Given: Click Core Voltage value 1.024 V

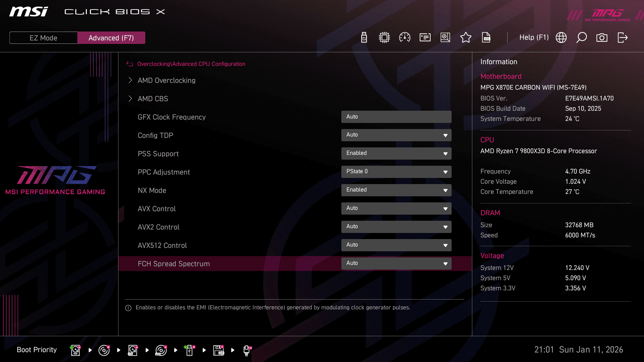Looking at the screenshot, I should pyautogui.click(x=575, y=182).
